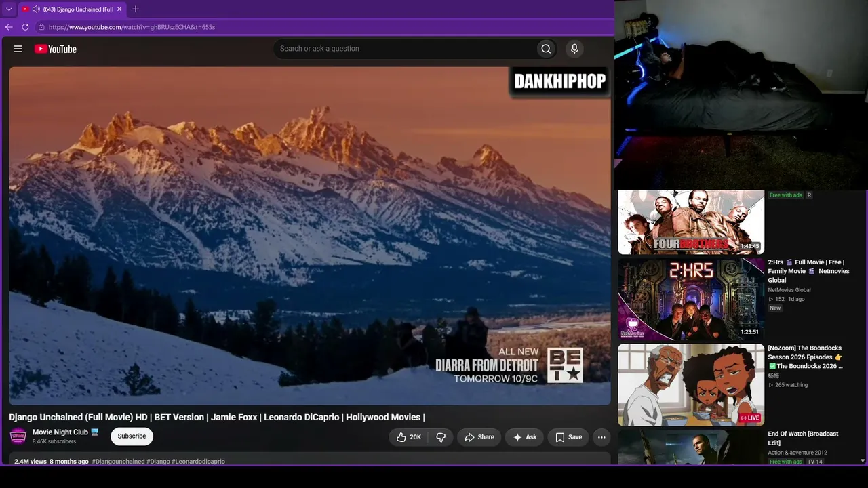Start voice search with the microphone
868x488 pixels.
point(574,49)
